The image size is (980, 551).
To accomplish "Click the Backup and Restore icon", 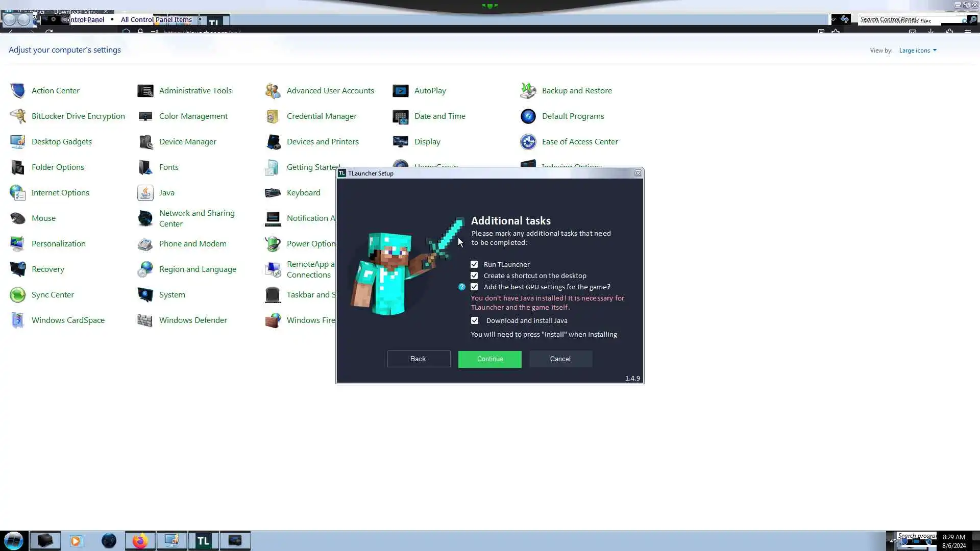I will (528, 91).
